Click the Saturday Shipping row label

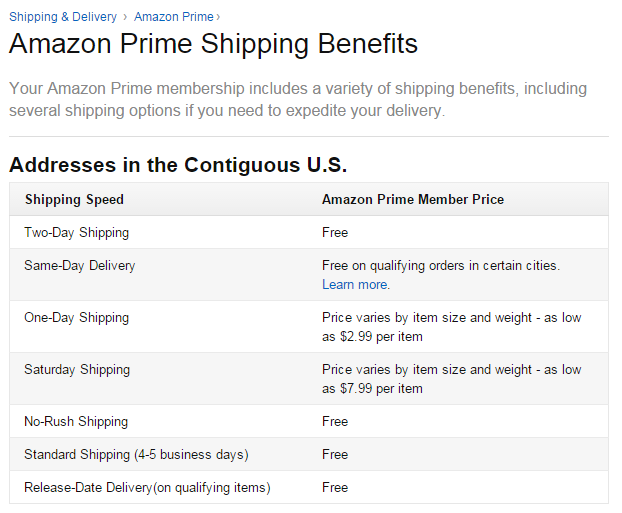(76, 370)
